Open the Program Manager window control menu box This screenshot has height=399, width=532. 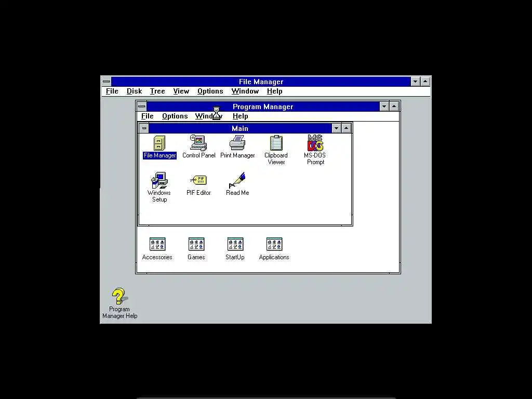[142, 107]
